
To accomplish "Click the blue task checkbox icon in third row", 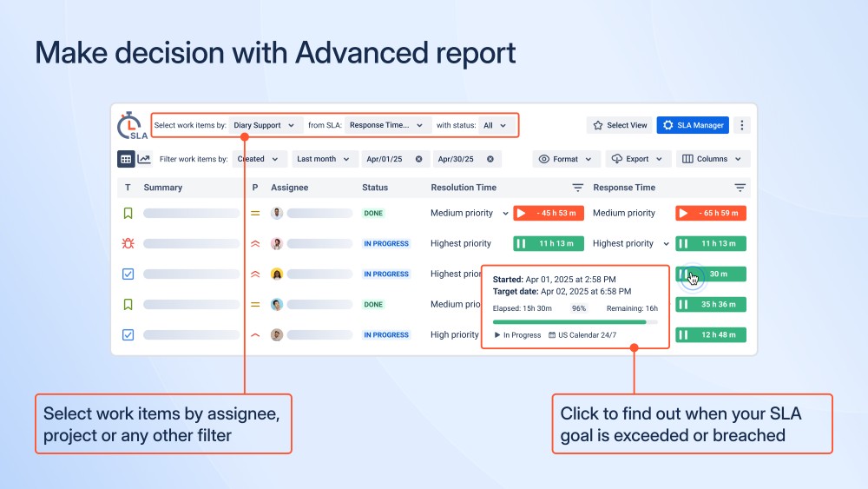I will click(x=128, y=274).
